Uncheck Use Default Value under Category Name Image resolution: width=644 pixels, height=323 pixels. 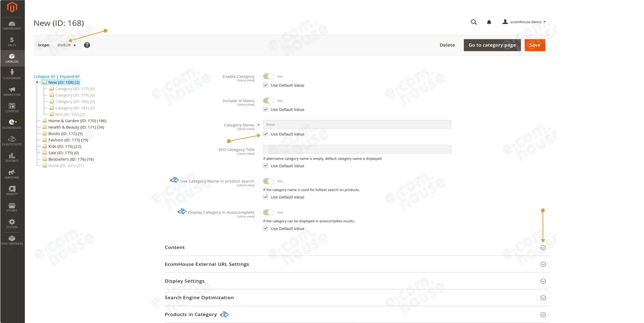tap(266, 134)
